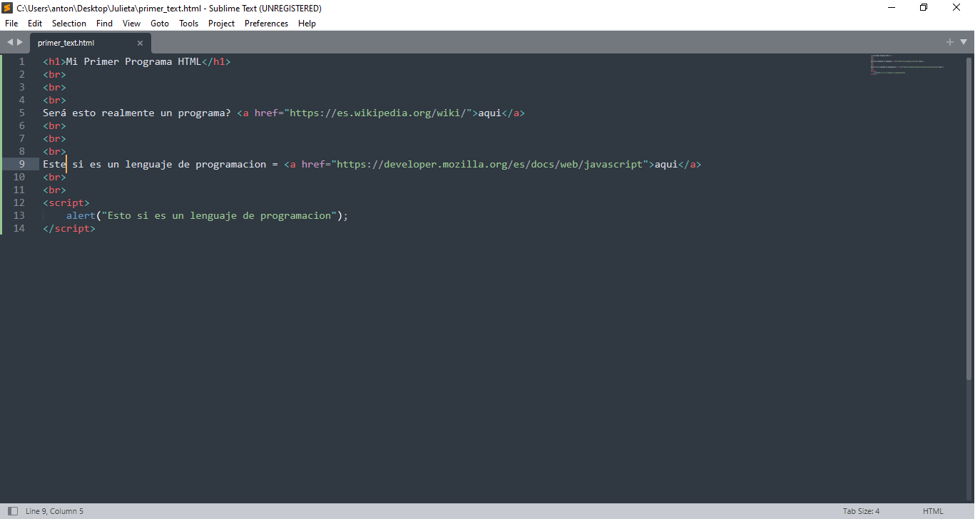Toggle the side bar status icon

12,511
